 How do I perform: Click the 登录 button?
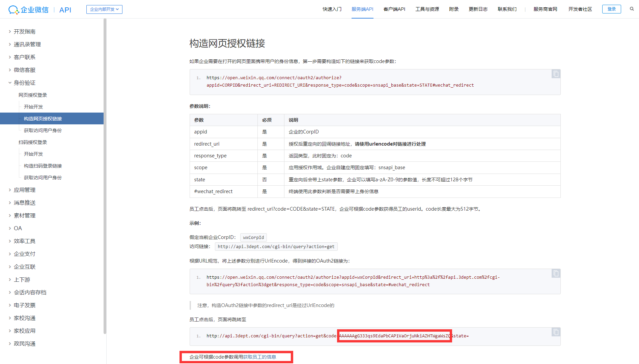click(611, 9)
